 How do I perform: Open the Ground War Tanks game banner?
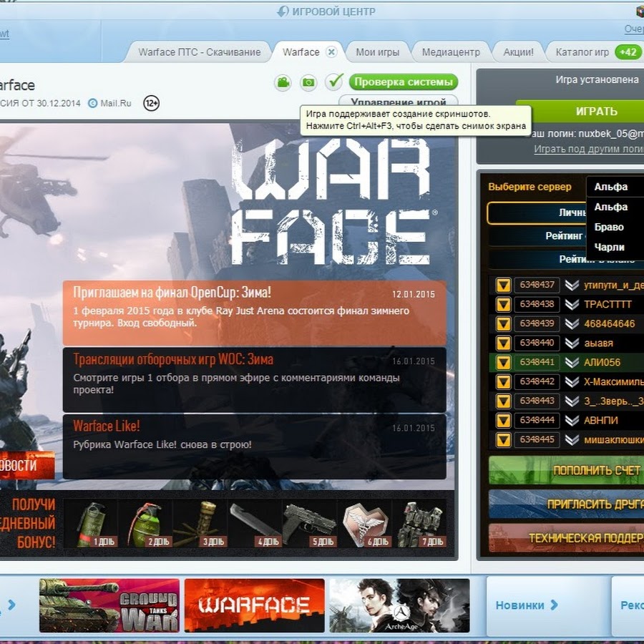(x=109, y=605)
